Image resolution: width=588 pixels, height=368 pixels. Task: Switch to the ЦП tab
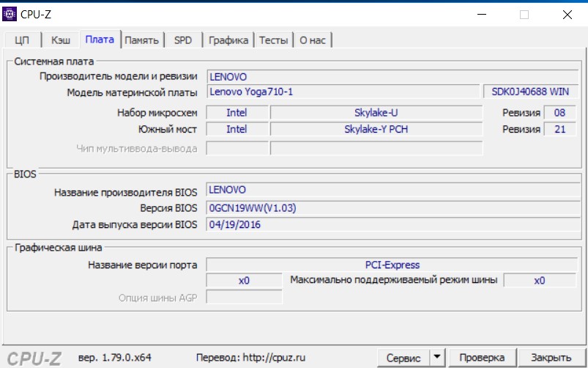click(x=22, y=40)
